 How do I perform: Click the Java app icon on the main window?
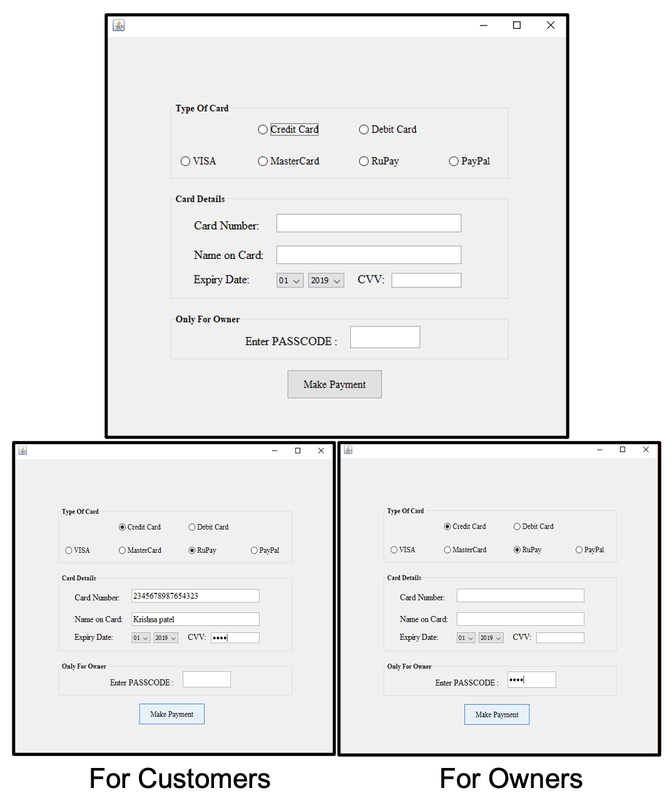[x=118, y=25]
